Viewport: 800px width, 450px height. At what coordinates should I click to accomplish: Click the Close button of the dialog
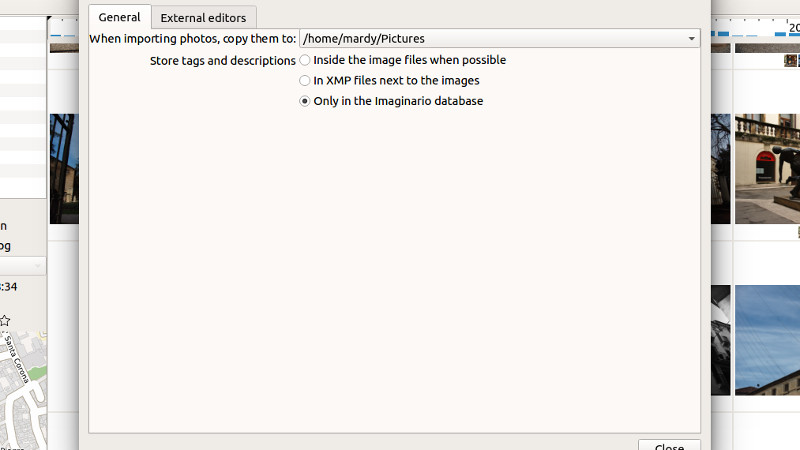click(669, 445)
